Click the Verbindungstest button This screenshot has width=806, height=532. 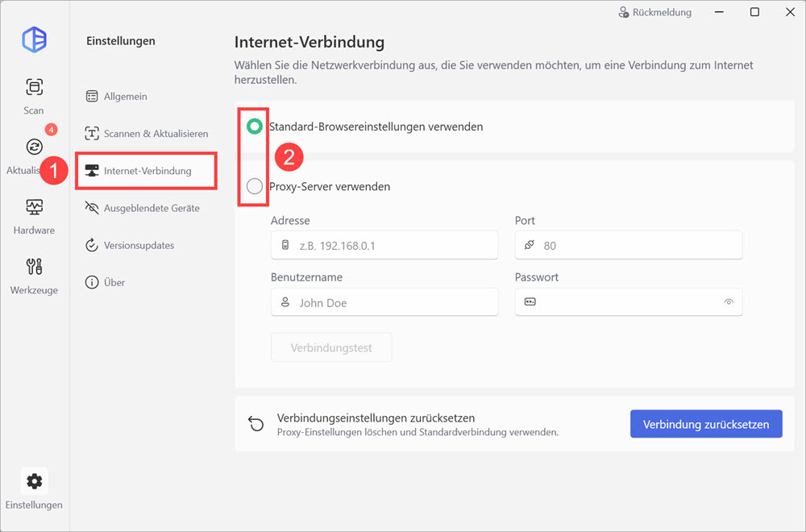pyautogui.click(x=331, y=348)
